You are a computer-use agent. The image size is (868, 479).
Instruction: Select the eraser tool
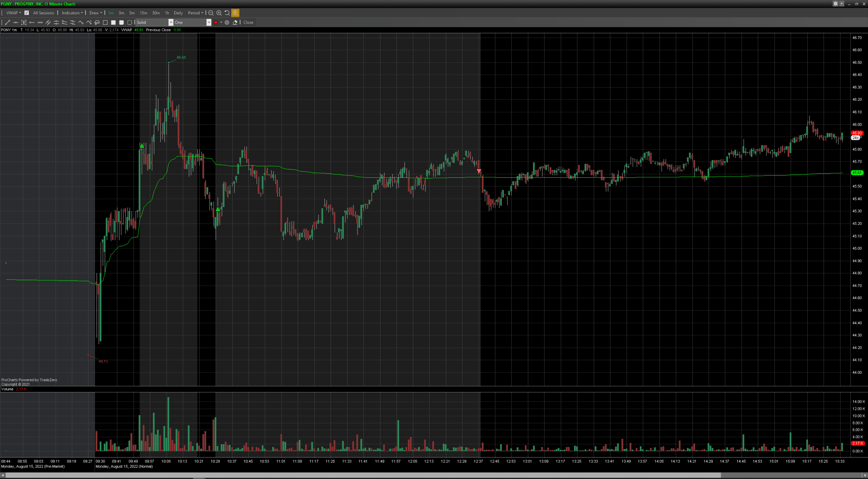coord(235,23)
